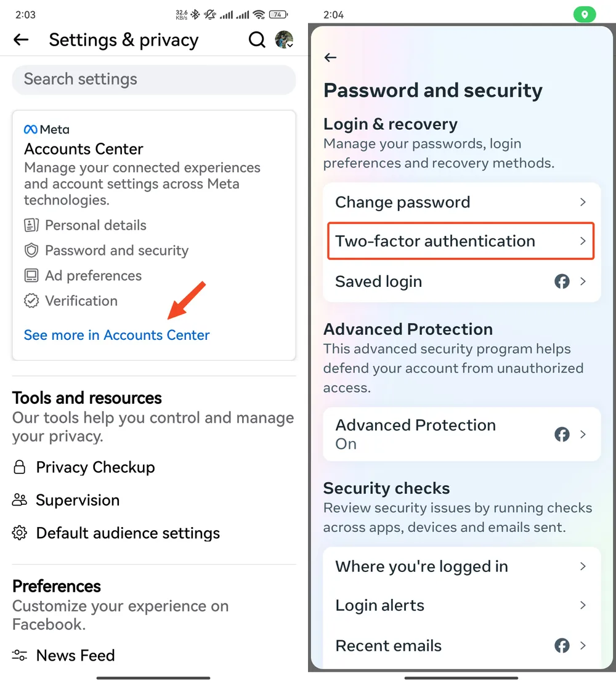
Task: Open News Feed preferences
Action: point(75,656)
